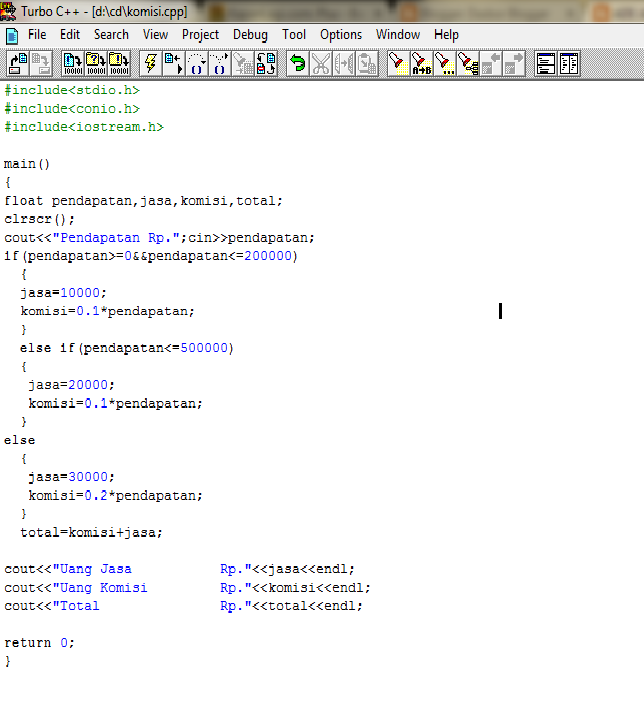Click the Turbo C++ title bar icon
This screenshot has height=715, width=644.
click(8, 11)
